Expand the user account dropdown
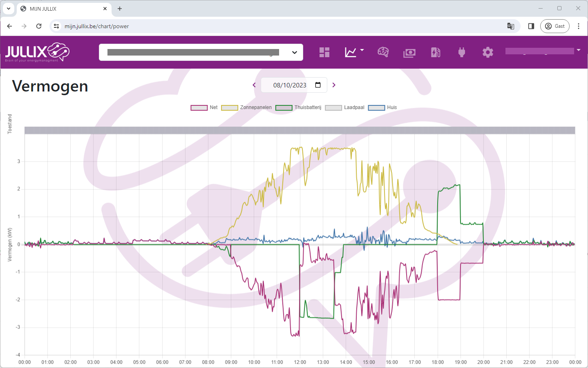This screenshot has height=368, width=588. point(578,51)
